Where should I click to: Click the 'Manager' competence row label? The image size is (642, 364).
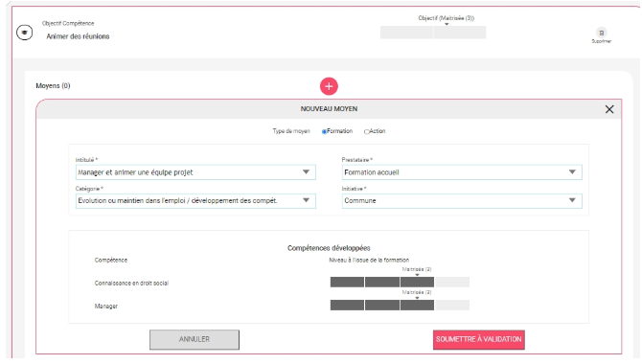[x=106, y=306]
